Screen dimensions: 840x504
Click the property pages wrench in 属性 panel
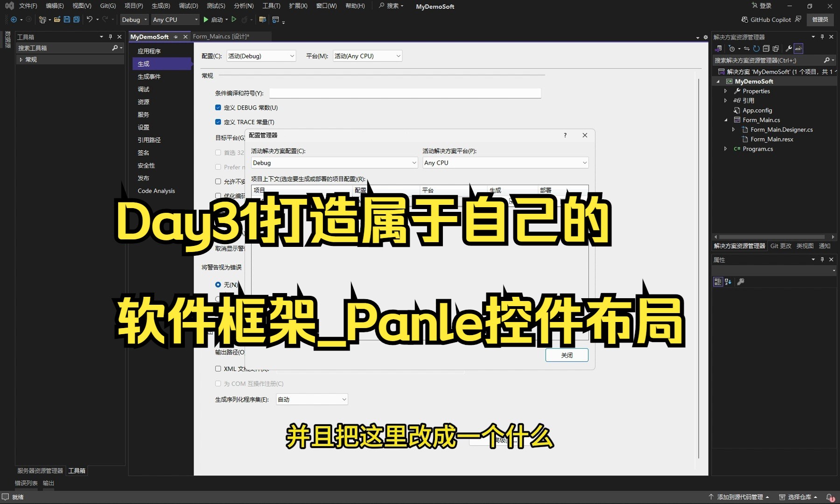click(741, 281)
